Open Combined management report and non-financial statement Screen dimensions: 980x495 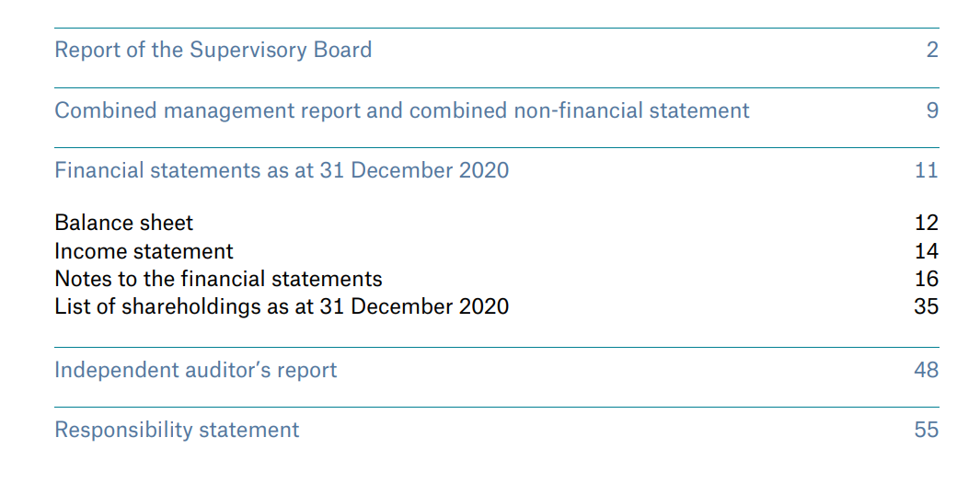tap(402, 110)
